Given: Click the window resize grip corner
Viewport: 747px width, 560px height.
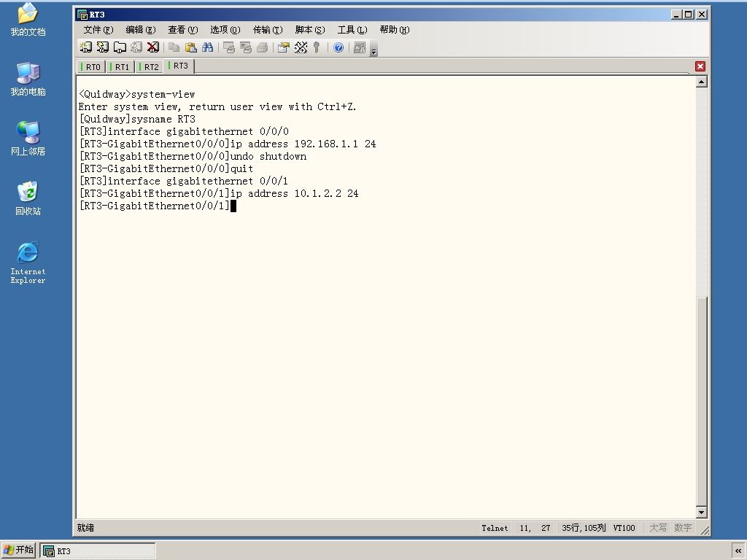Looking at the screenshot, I should (x=705, y=530).
